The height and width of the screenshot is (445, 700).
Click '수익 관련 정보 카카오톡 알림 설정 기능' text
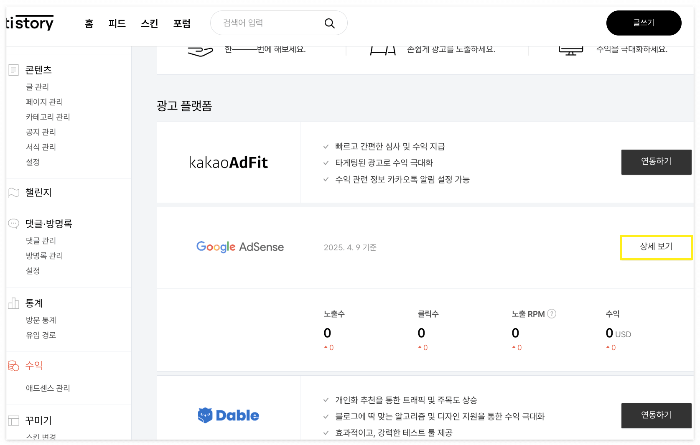pos(402,179)
